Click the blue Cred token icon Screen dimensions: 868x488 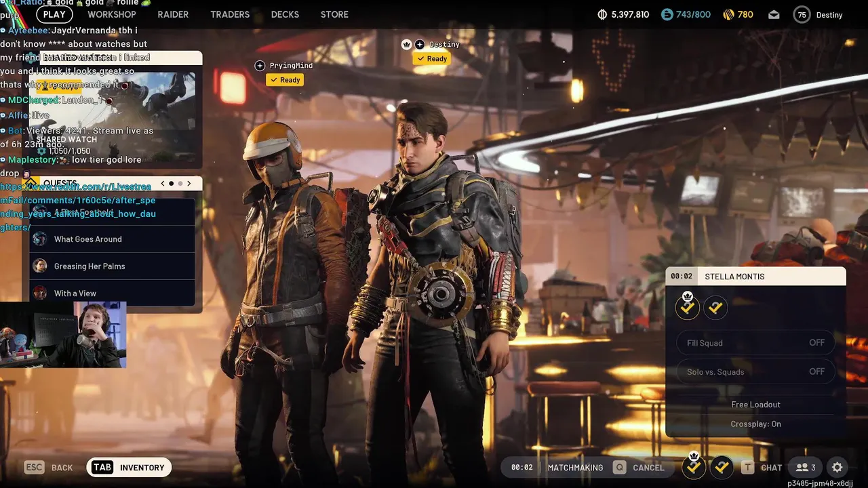click(667, 14)
